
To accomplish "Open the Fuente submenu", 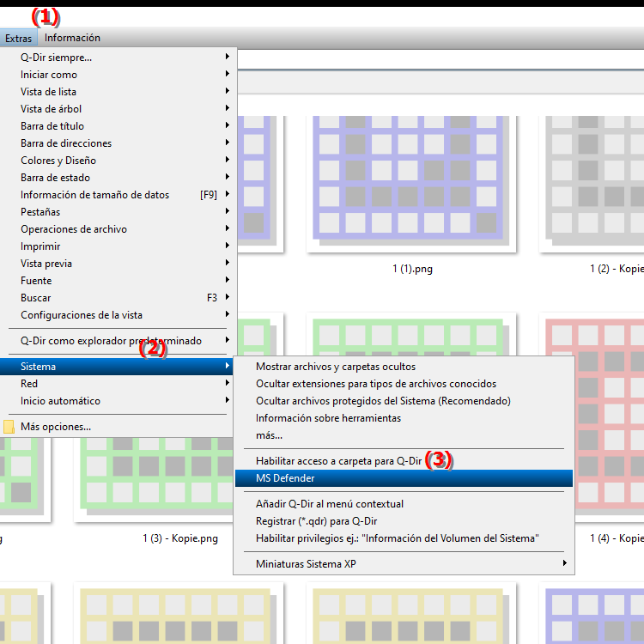I will pos(118,281).
